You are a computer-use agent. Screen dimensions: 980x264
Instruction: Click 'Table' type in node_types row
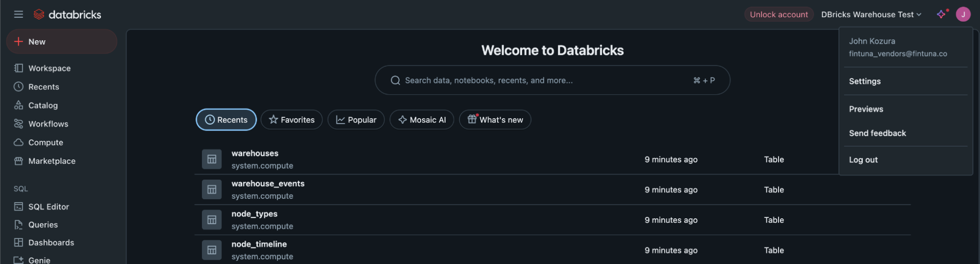[774, 220]
